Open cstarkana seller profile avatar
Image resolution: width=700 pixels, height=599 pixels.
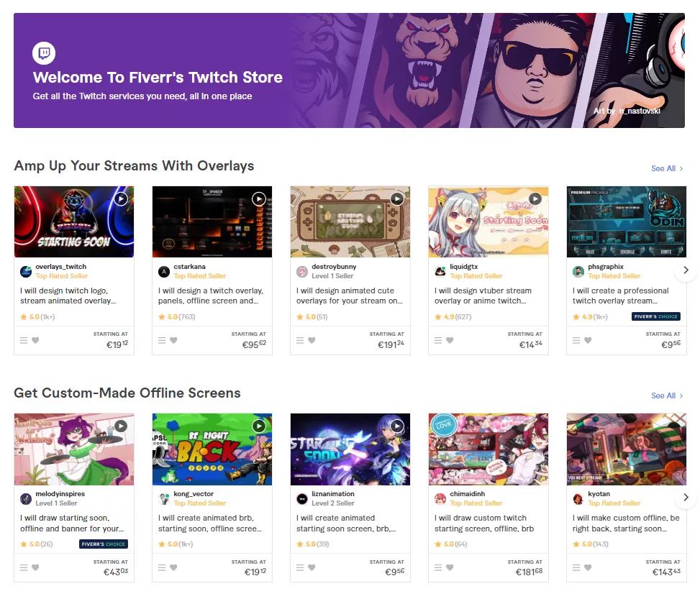[x=164, y=271]
